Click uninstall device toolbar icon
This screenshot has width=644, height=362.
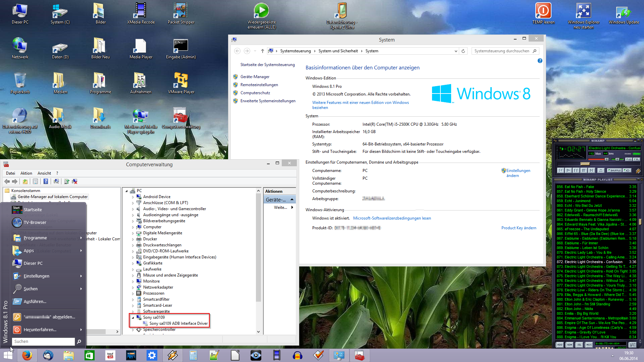[75, 181]
